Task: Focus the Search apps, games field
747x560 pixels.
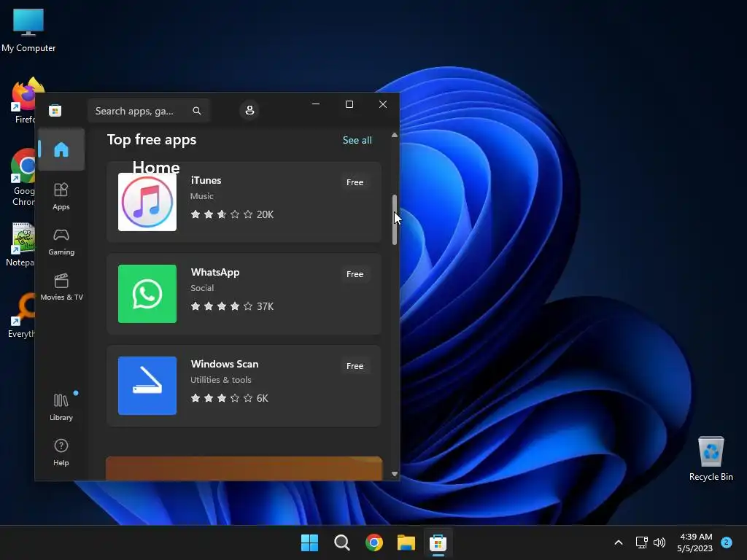Action: point(149,111)
